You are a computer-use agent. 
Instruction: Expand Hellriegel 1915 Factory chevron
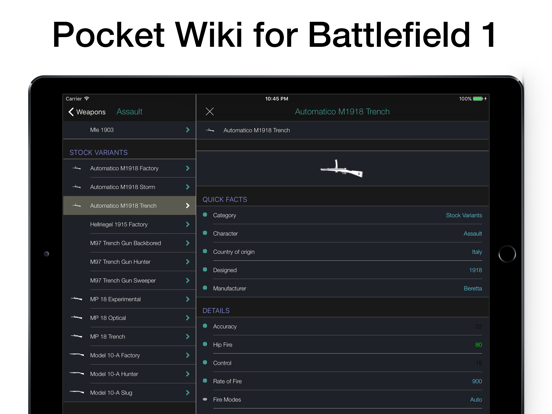coord(188,224)
